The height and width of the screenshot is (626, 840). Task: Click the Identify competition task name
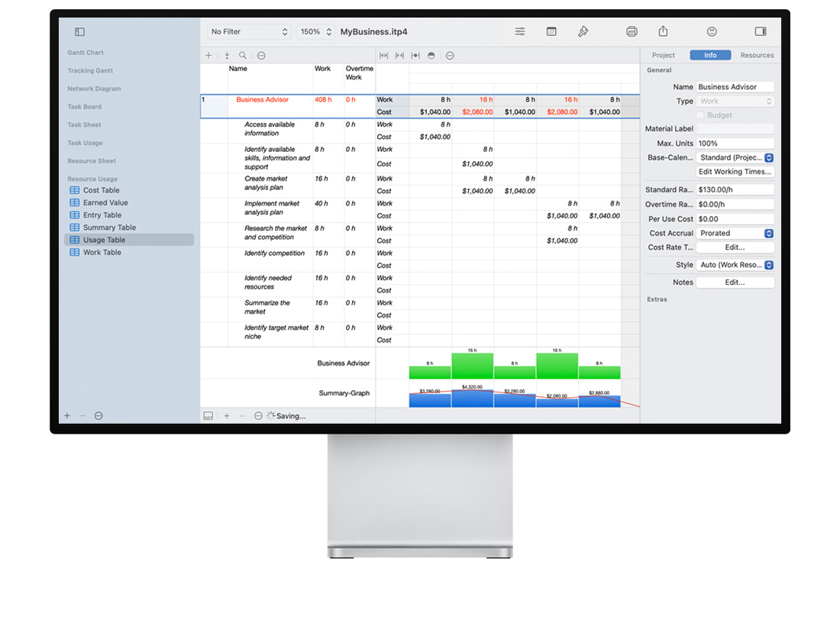pos(274,253)
